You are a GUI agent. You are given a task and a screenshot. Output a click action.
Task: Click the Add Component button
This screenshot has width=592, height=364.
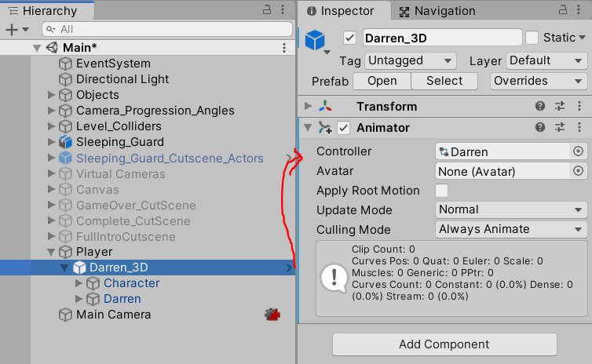pos(444,344)
